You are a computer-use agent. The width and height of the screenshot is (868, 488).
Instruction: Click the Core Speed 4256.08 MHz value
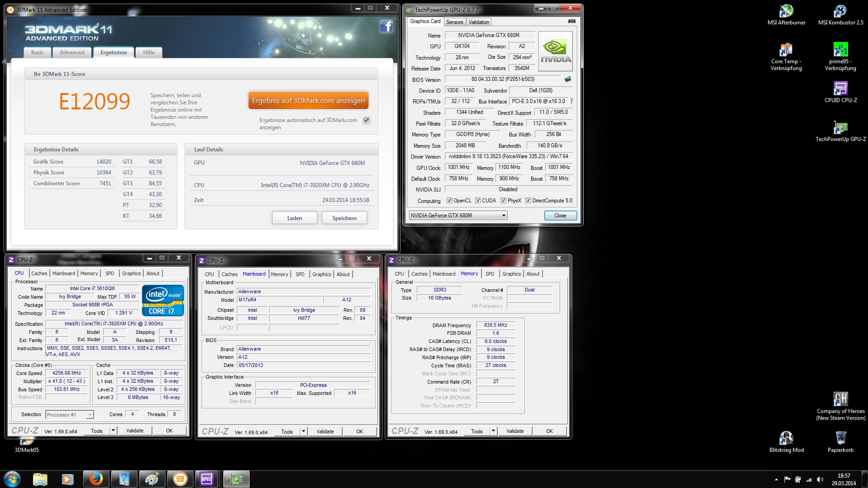click(x=67, y=373)
